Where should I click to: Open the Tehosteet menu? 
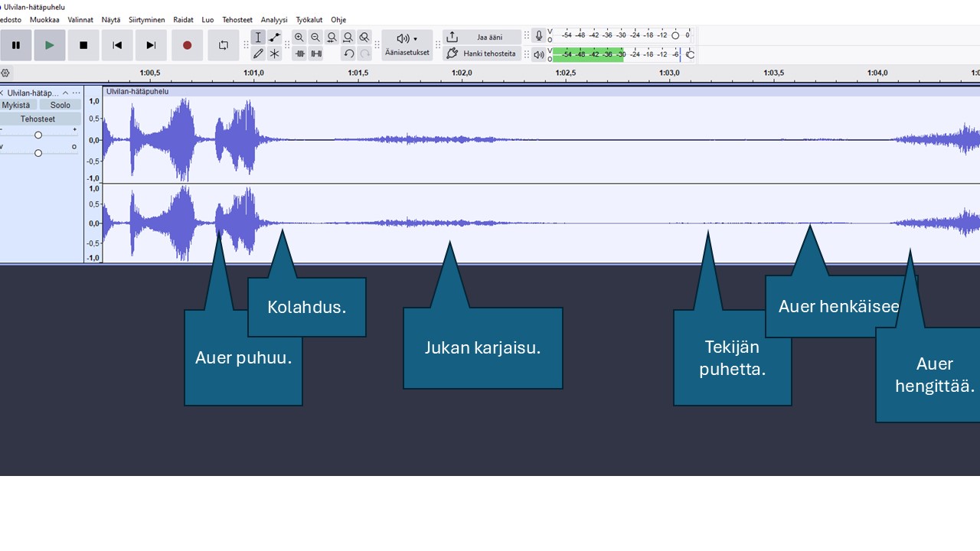tap(237, 20)
